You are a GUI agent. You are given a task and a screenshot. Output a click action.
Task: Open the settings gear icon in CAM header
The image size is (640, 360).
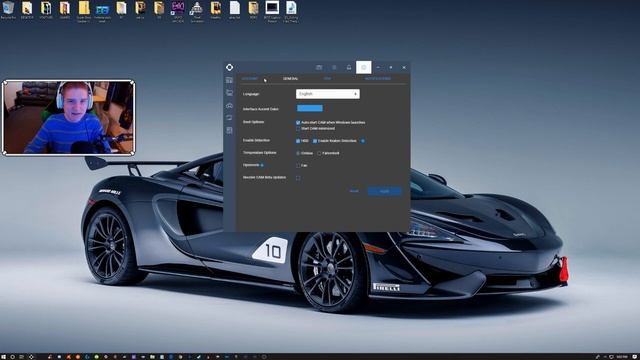(363, 67)
